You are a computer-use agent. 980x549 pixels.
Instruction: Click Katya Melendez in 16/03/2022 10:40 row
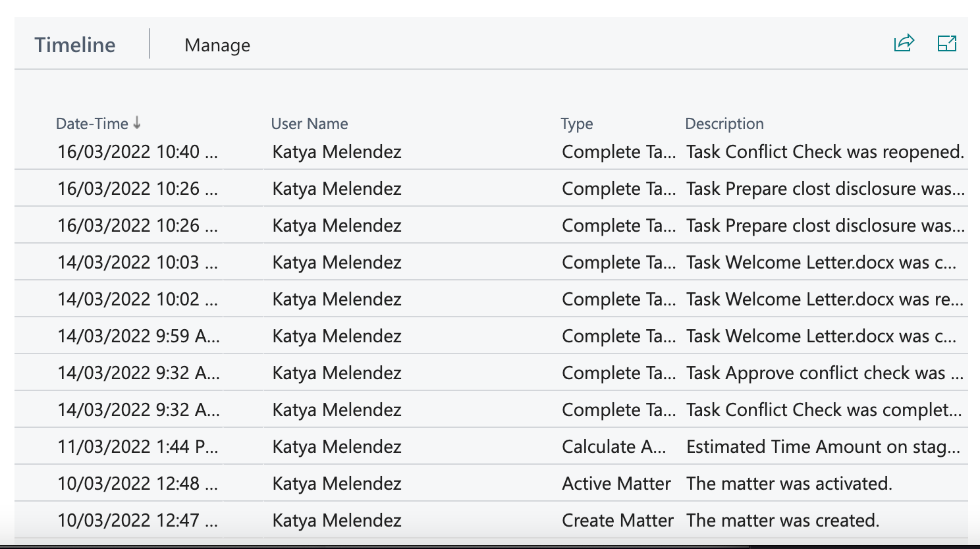[337, 151]
